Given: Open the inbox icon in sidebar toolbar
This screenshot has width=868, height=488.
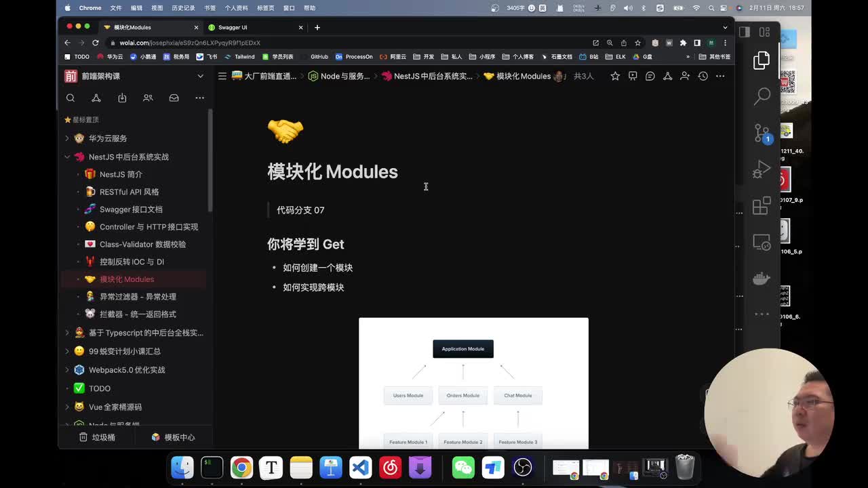Looking at the screenshot, I should click(x=174, y=98).
